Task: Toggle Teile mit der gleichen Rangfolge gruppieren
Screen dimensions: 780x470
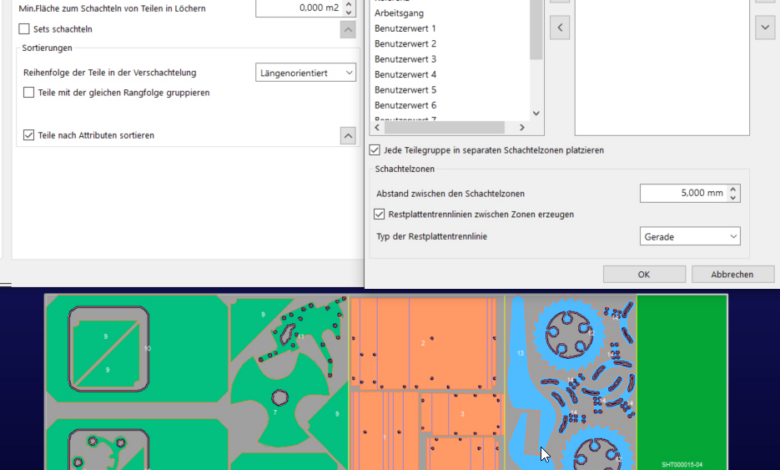Action: [29, 93]
